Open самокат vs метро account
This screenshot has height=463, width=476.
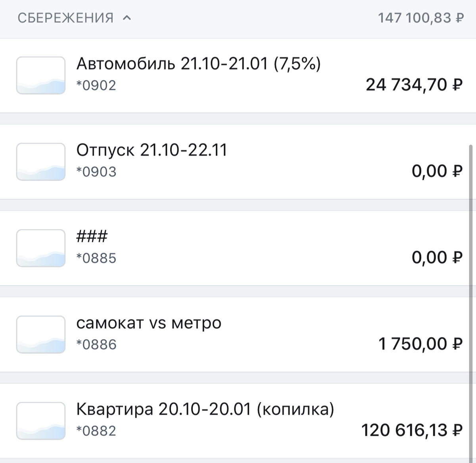(x=149, y=323)
